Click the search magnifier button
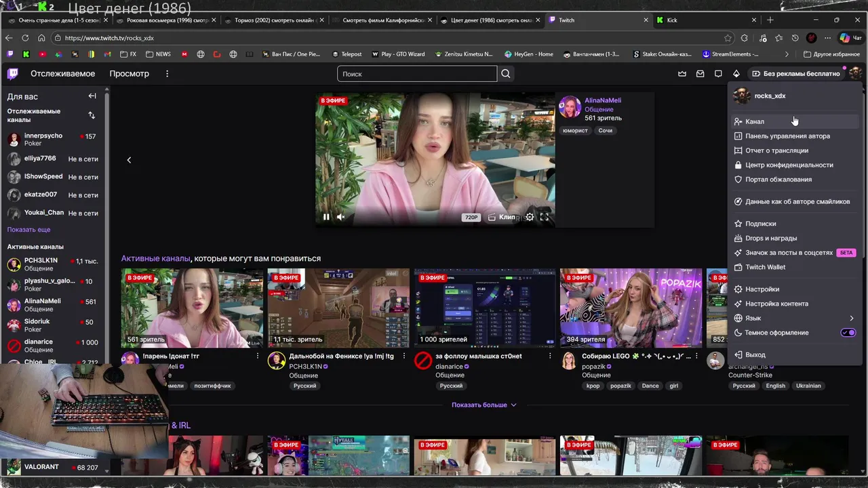 pos(506,74)
